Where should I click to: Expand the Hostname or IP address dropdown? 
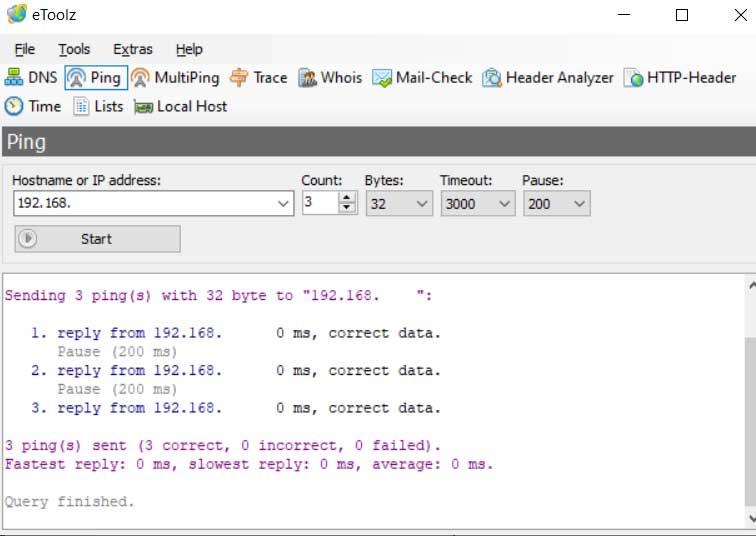tap(284, 203)
